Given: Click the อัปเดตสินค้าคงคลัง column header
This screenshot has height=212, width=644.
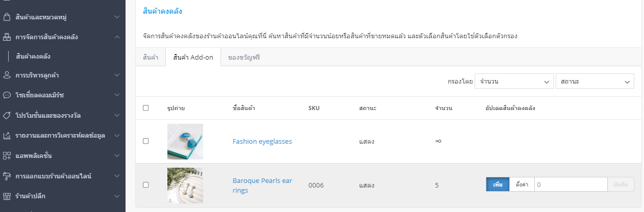Looking at the screenshot, I should 510,108.
